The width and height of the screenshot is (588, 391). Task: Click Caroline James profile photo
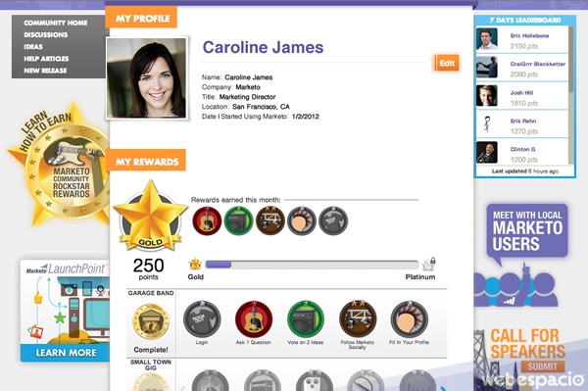(x=147, y=78)
